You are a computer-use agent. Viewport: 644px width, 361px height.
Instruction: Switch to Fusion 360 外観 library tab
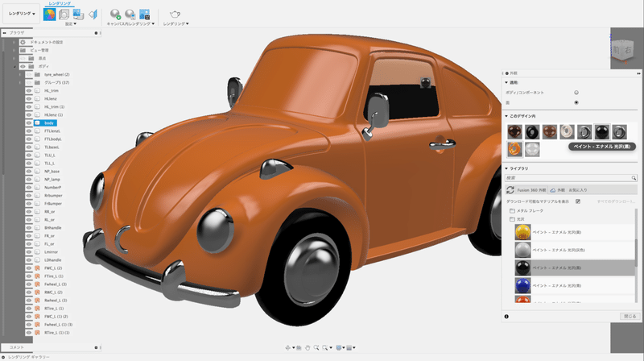[531, 190]
